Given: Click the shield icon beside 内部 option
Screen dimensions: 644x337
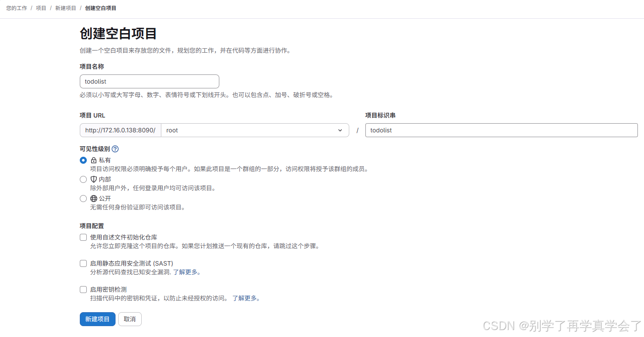Looking at the screenshot, I should pos(93,179).
